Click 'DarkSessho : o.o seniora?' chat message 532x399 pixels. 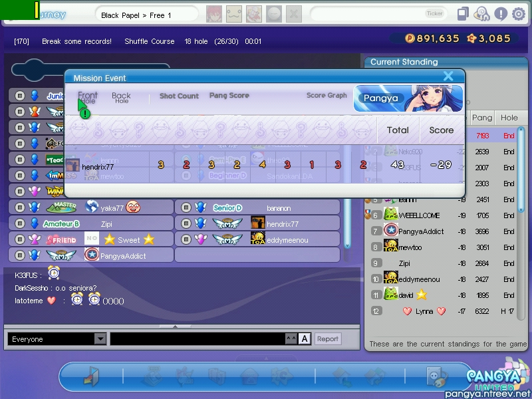56,288
